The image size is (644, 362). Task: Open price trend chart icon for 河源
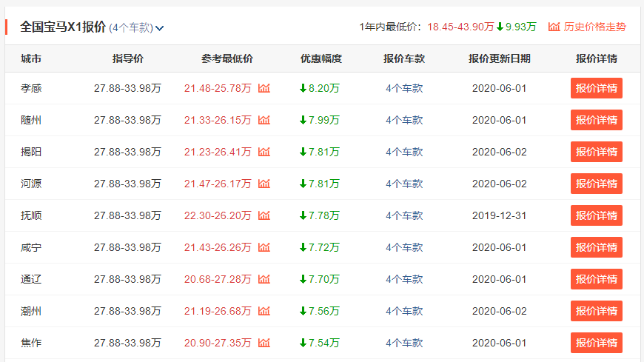[264, 184]
